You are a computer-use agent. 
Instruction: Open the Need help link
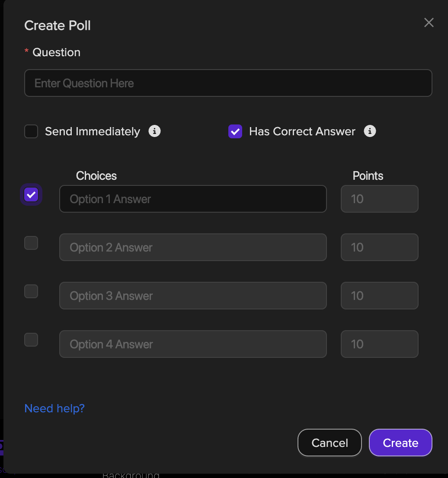[54, 408]
